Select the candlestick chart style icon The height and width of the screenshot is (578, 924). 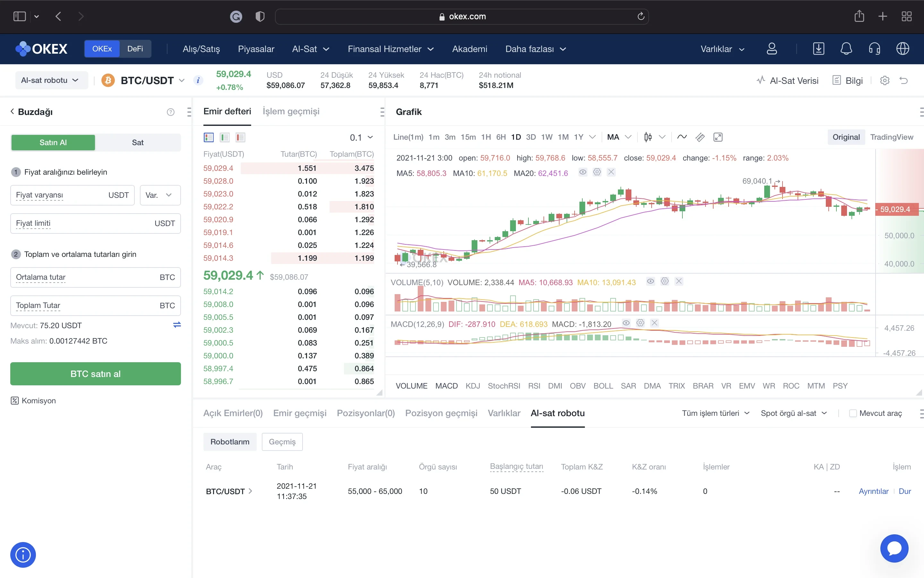(x=648, y=137)
